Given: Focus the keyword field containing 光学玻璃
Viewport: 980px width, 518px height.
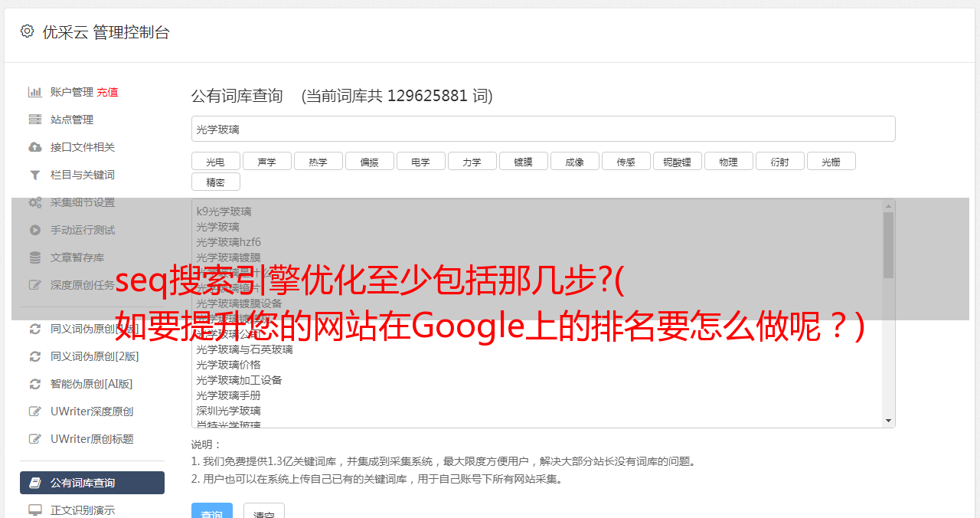Looking at the screenshot, I should pos(543,129).
